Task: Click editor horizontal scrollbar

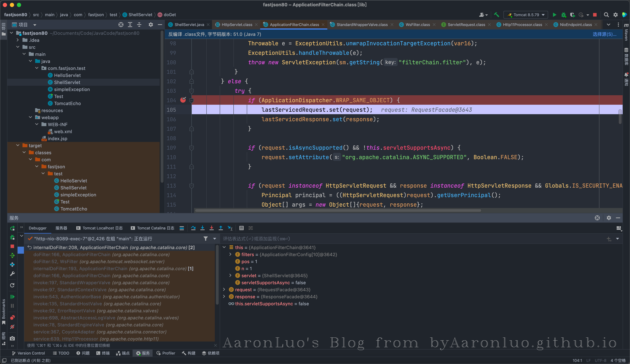Action: click(x=338, y=210)
